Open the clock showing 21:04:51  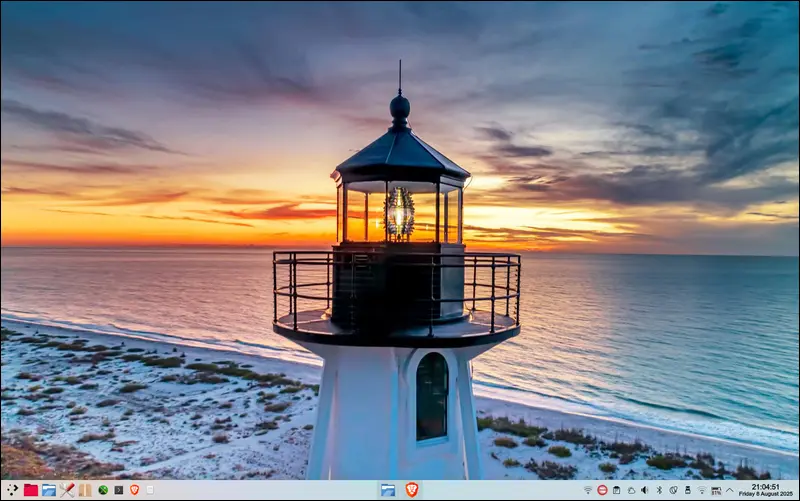tap(766, 490)
